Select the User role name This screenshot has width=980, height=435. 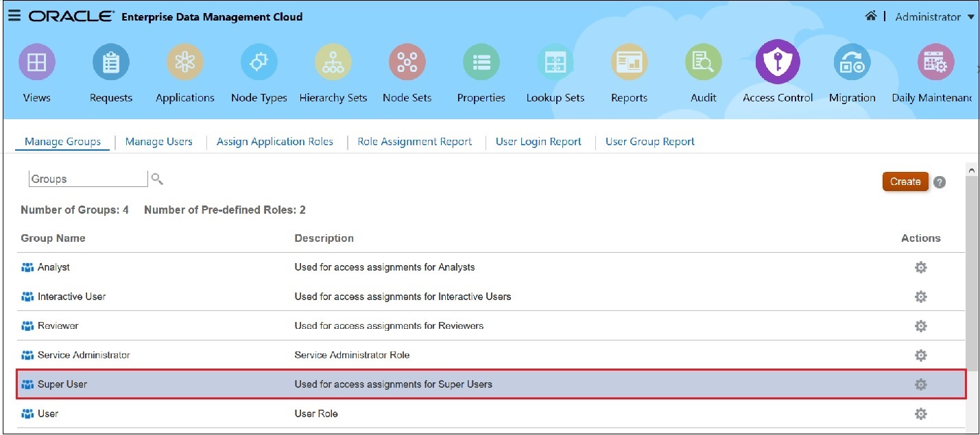(x=48, y=414)
